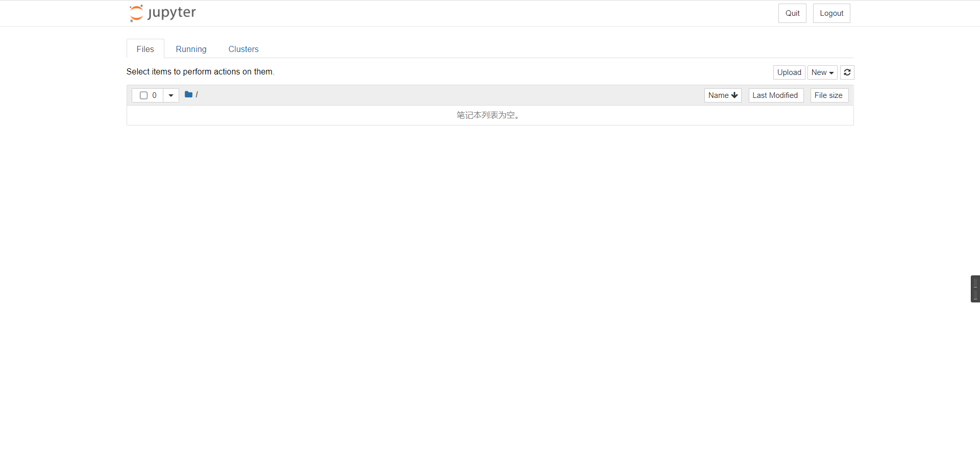Tick the select-all items checkbox
This screenshot has height=460, width=980.
pos(143,95)
